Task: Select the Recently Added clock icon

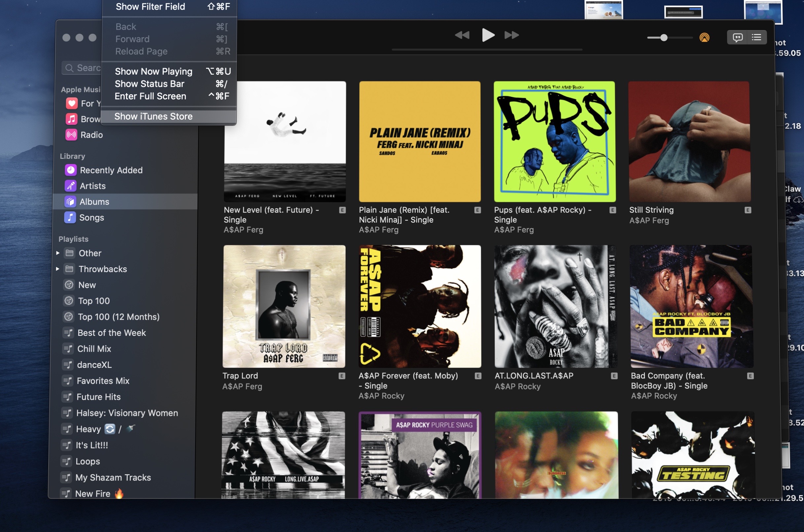Action: coord(71,170)
